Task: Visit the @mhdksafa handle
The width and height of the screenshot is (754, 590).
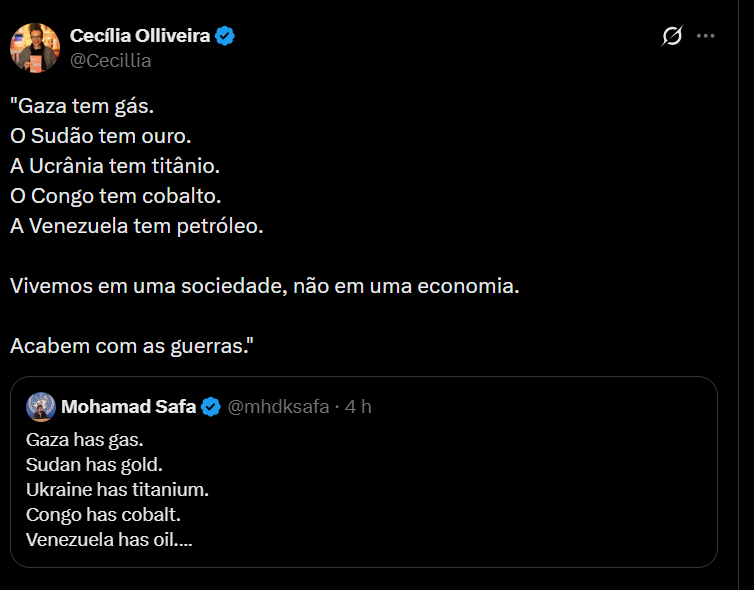Action: pyautogui.click(x=278, y=406)
